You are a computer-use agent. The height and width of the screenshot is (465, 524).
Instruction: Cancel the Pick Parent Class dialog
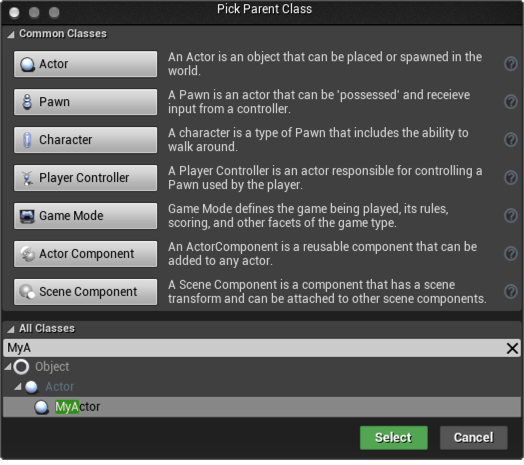[x=474, y=438]
